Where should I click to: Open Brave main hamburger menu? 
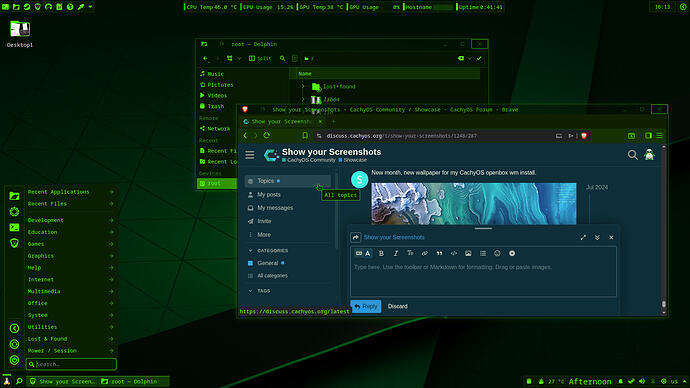click(x=659, y=135)
